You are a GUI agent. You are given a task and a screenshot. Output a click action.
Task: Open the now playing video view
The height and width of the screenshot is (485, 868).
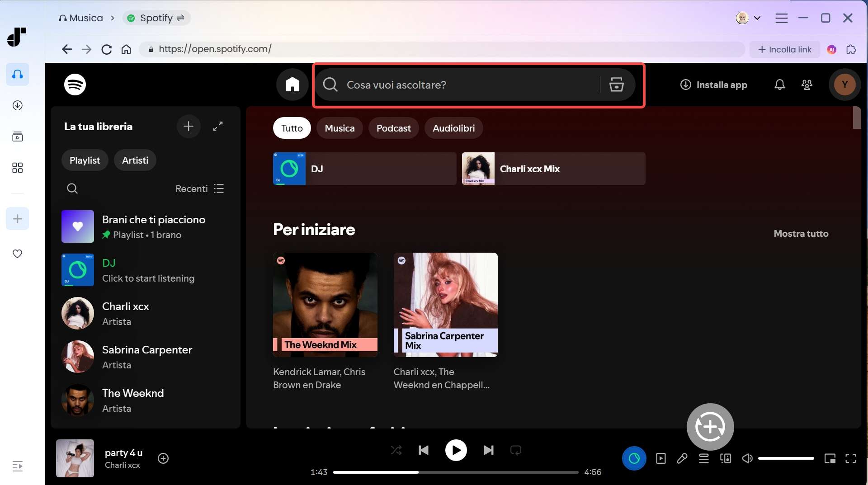tap(660, 458)
